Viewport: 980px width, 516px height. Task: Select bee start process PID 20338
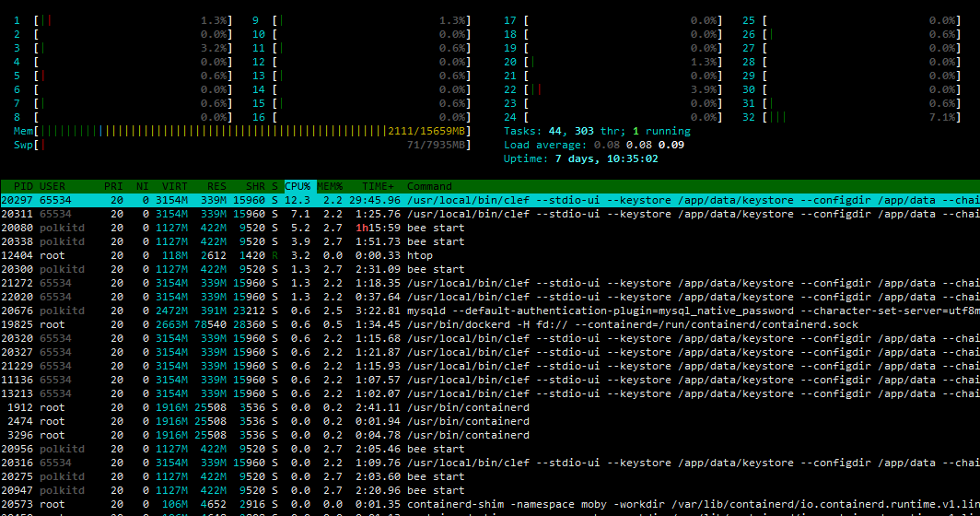[x=490, y=241]
